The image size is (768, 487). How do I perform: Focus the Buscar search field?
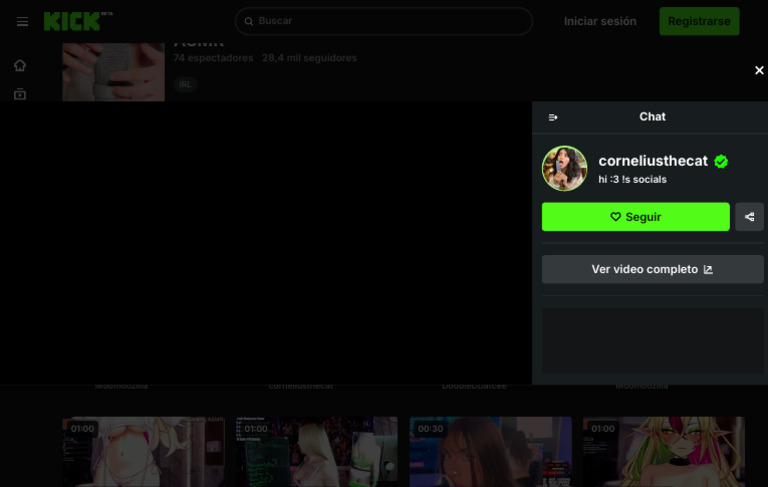click(384, 21)
